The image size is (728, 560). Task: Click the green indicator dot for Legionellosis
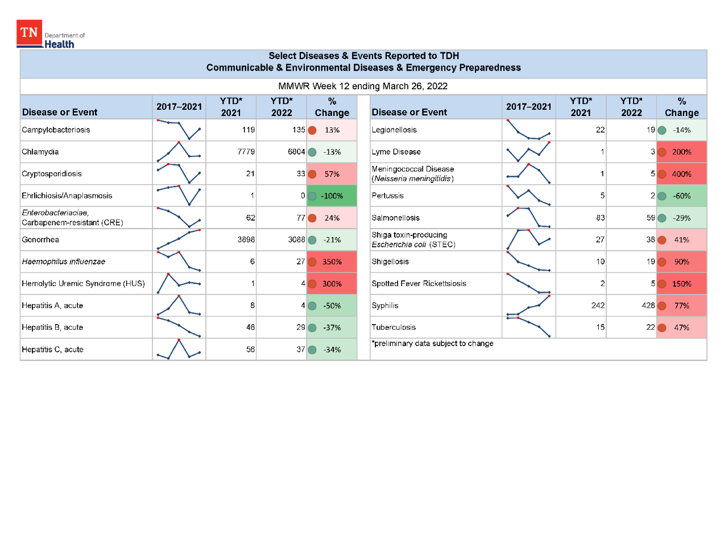662,130
